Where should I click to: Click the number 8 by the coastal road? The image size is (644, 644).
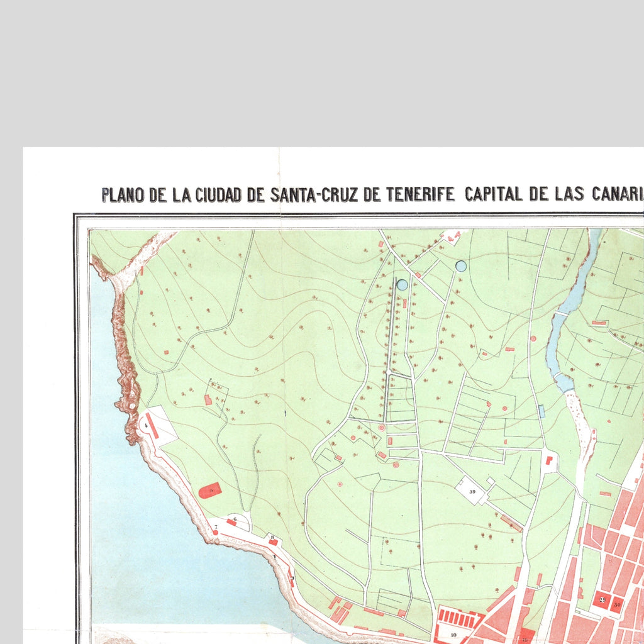point(272,537)
